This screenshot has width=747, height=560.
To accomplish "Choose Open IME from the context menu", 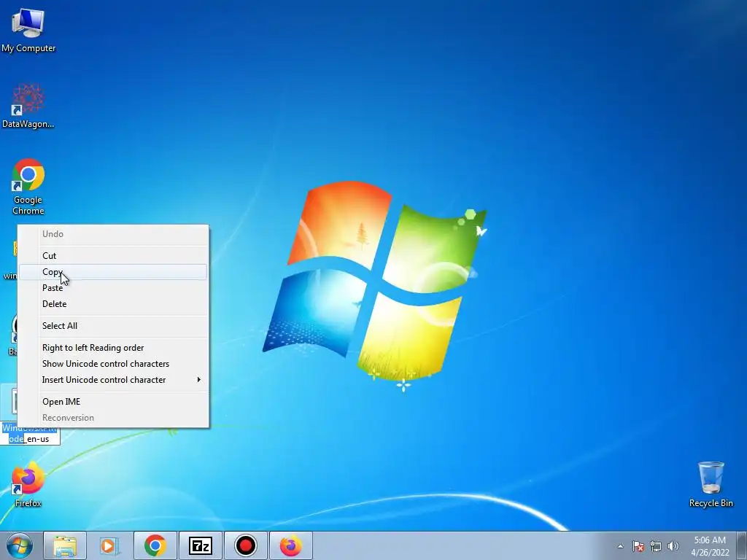I will (x=113, y=402).
